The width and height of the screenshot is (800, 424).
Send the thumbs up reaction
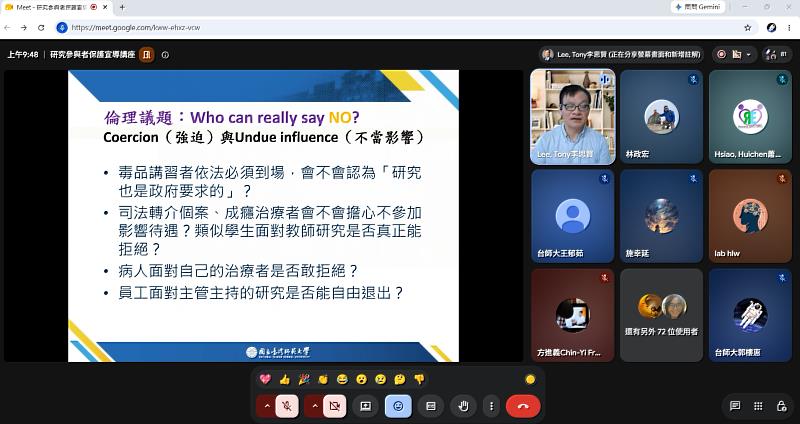[285, 379]
